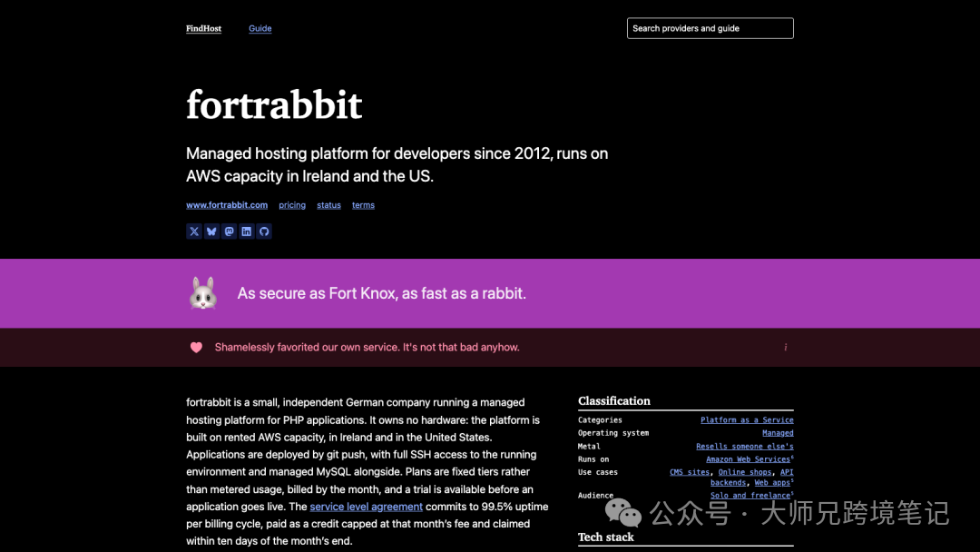Open the Online shops use case link
Image resolution: width=980 pixels, height=552 pixels.
tap(745, 472)
